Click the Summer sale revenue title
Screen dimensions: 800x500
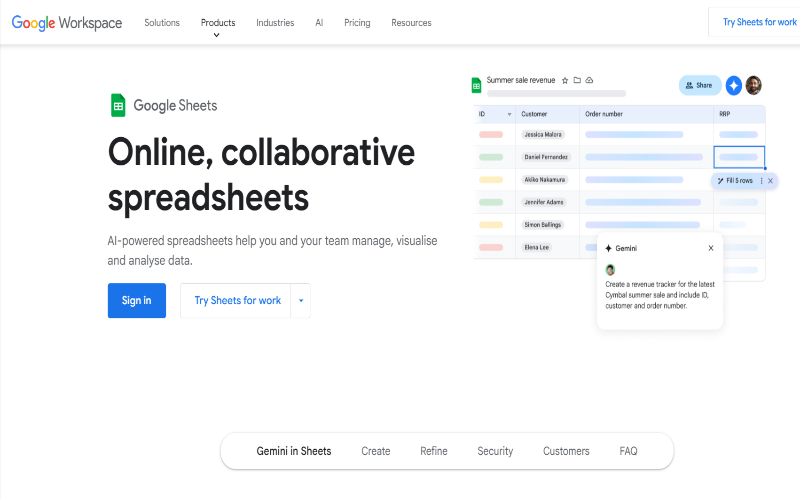tap(520, 80)
